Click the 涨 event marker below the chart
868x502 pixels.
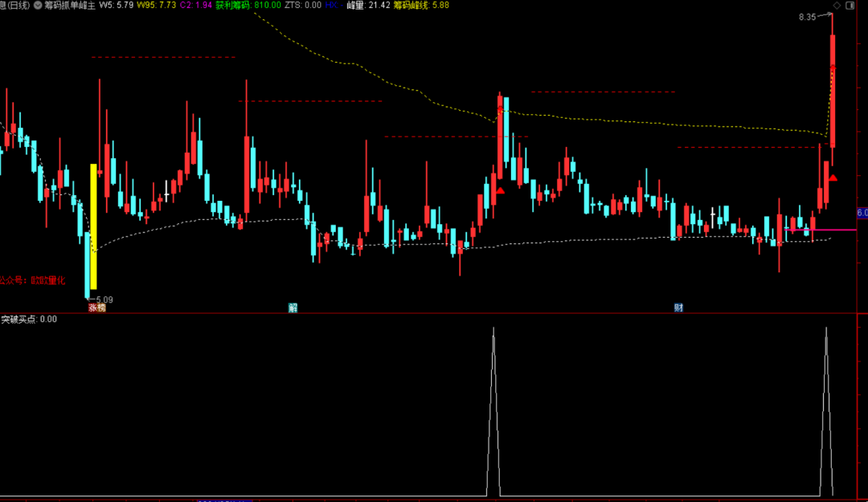point(93,308)
